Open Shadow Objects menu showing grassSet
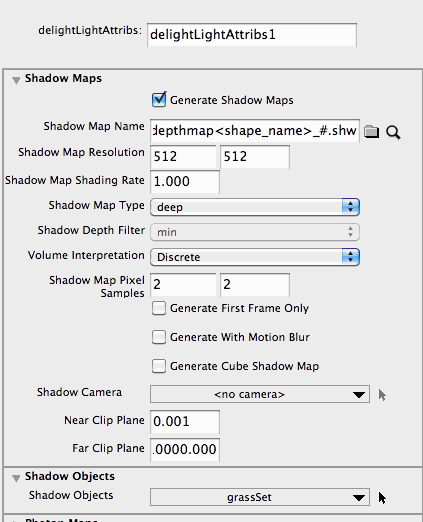The height and width of the screenshot is (522, 423). pyautogui.click(x=260, y=497)
